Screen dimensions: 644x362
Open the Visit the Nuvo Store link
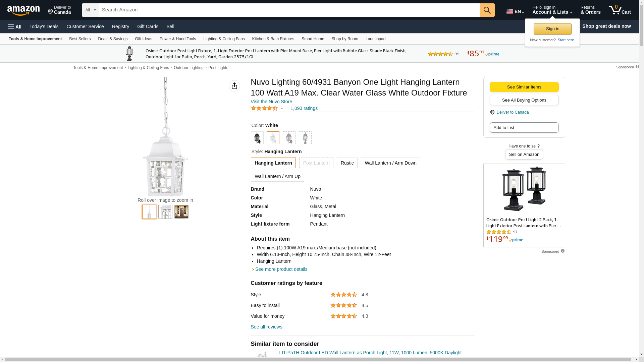tap(271, 102)
